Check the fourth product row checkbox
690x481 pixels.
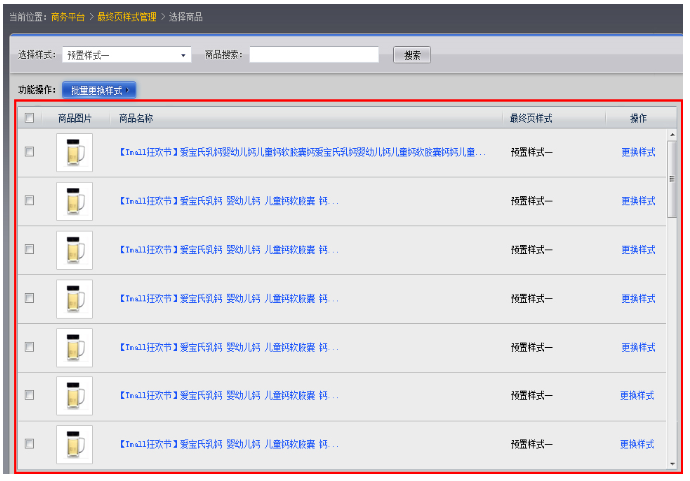(29, 298)
